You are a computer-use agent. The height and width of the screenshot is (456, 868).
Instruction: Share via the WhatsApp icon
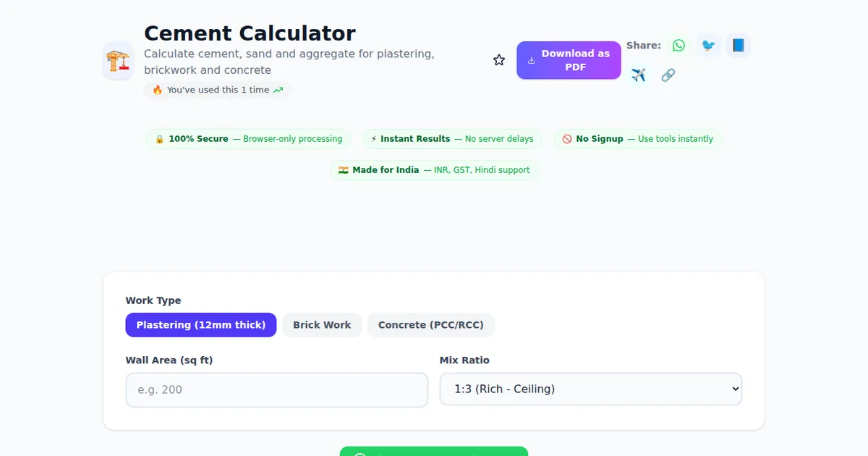tap(678, 46)
